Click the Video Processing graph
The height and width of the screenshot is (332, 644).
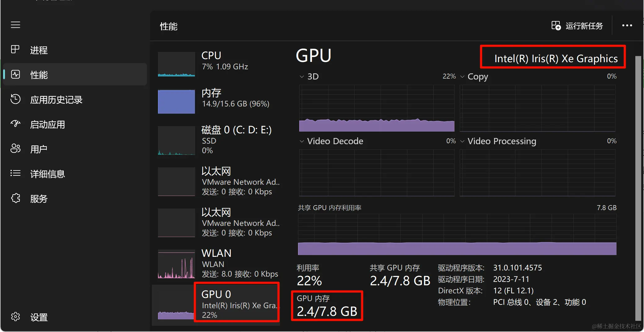click(537, 173)
